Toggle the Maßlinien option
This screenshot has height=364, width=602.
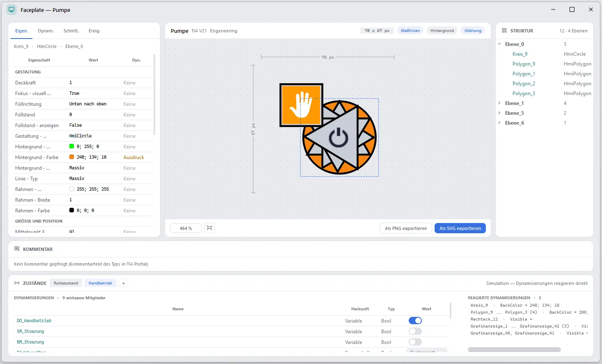tap(410, 30)
